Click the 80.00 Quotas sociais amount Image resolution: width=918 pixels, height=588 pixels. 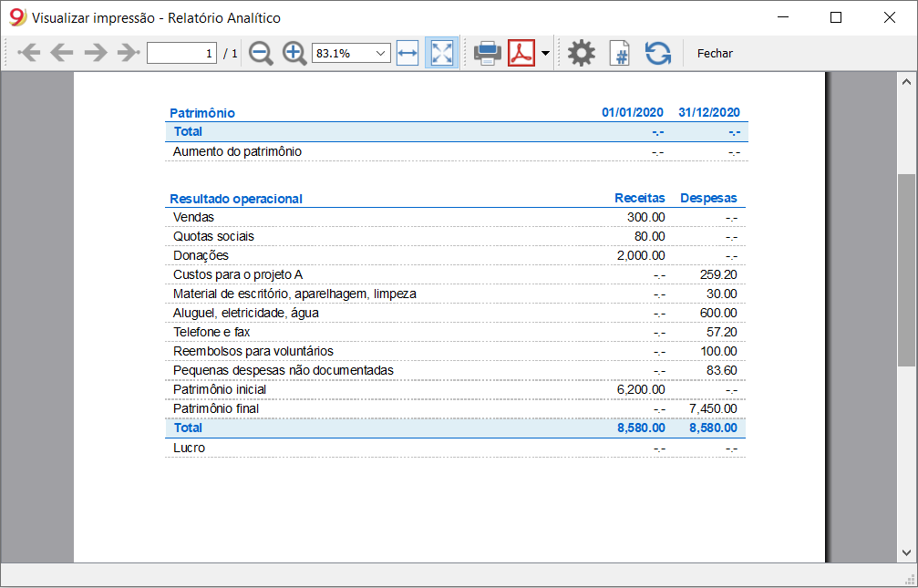point(650,237)
